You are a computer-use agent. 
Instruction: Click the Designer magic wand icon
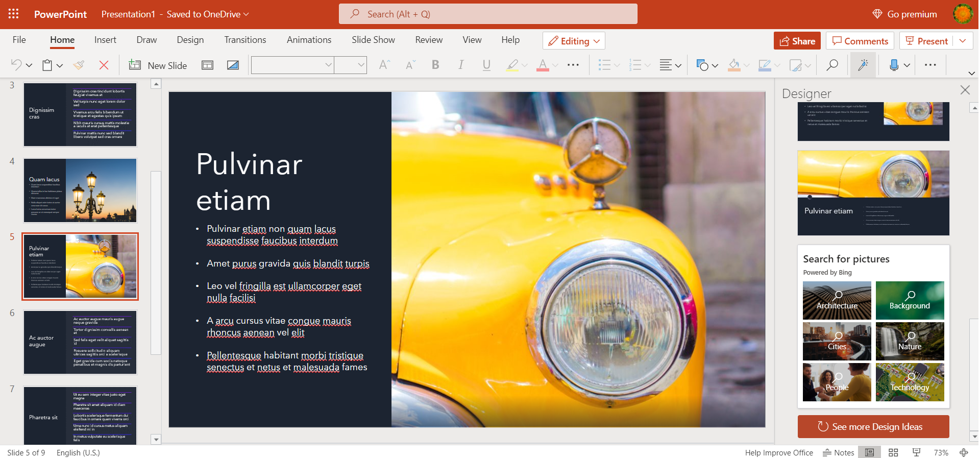coord(863,65)
